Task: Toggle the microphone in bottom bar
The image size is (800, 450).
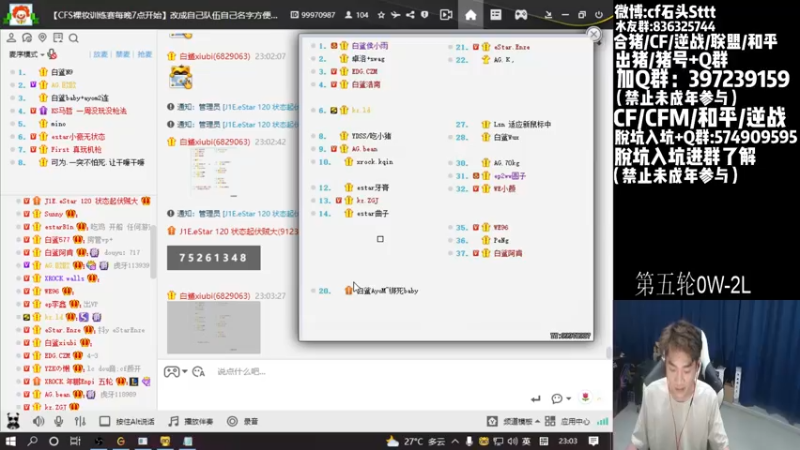Action: (x=59, y=421)
